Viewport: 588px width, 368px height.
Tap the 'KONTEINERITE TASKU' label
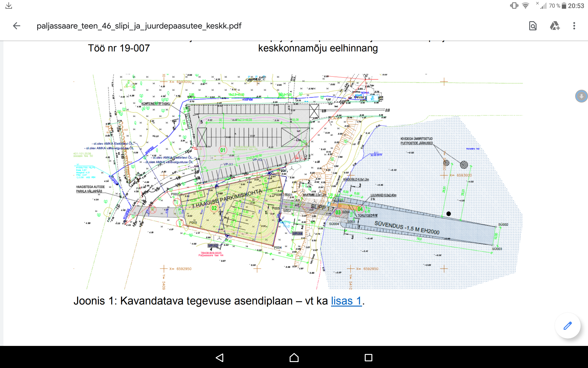point(156,104)
